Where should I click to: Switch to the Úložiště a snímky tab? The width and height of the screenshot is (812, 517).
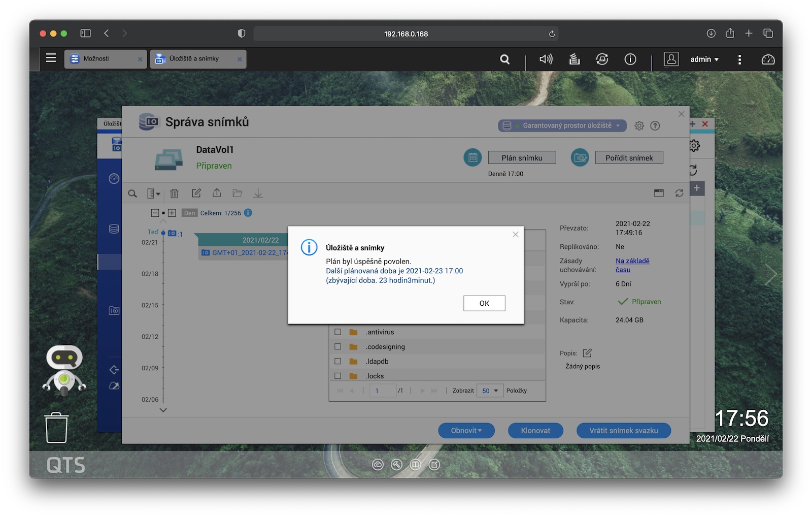click(x=198, y=59)
